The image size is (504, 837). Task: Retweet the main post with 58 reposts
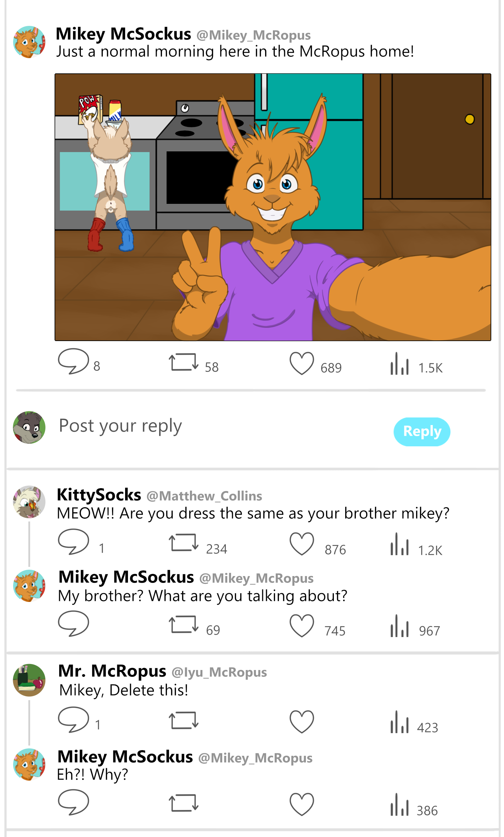(183, 362)
